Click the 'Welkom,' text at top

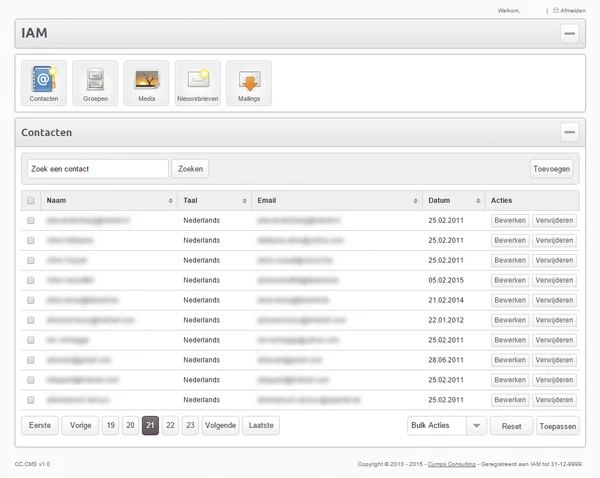(x=509, y=11)
